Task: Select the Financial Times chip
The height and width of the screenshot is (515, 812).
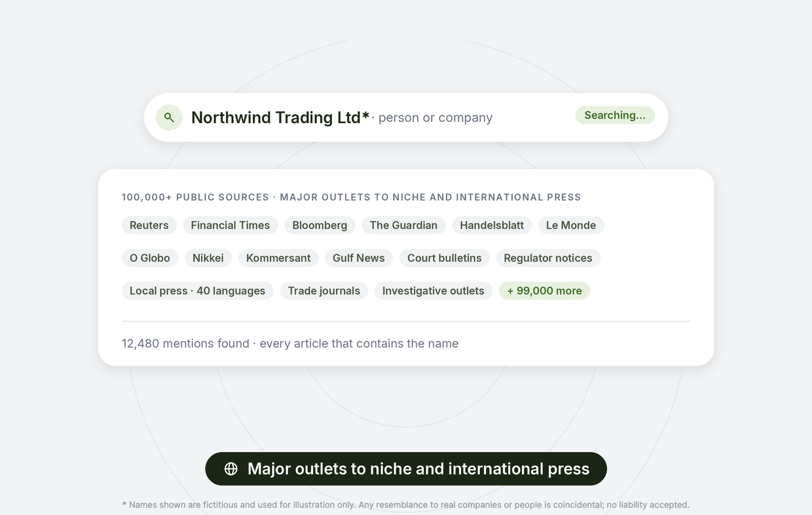Action: point(231,225)
